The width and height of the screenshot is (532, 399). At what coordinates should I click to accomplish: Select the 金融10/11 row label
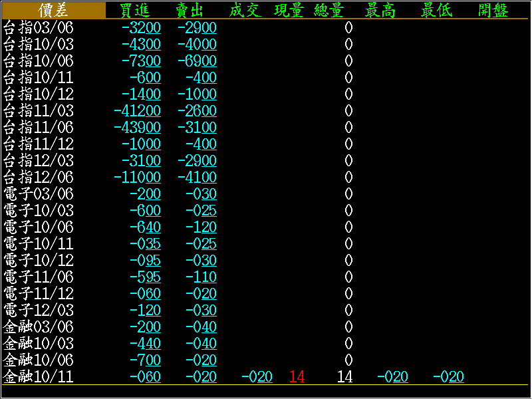coord(39,377)
